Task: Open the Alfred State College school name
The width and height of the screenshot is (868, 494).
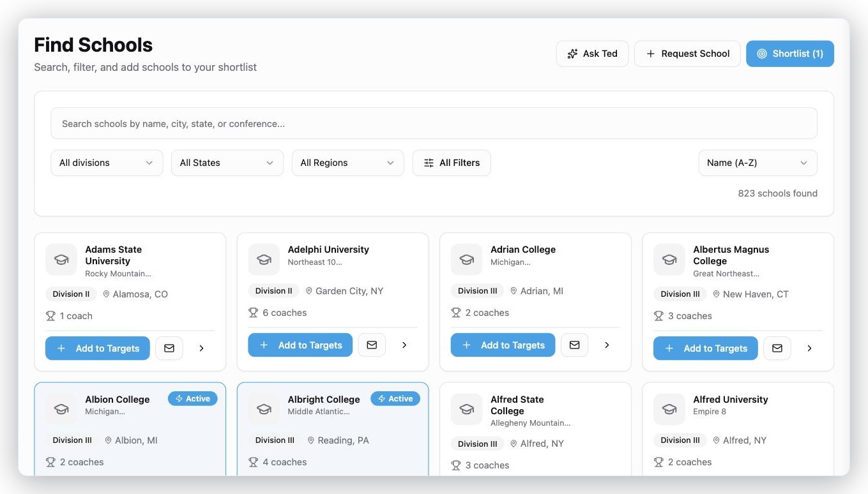Action: point(517,405)
